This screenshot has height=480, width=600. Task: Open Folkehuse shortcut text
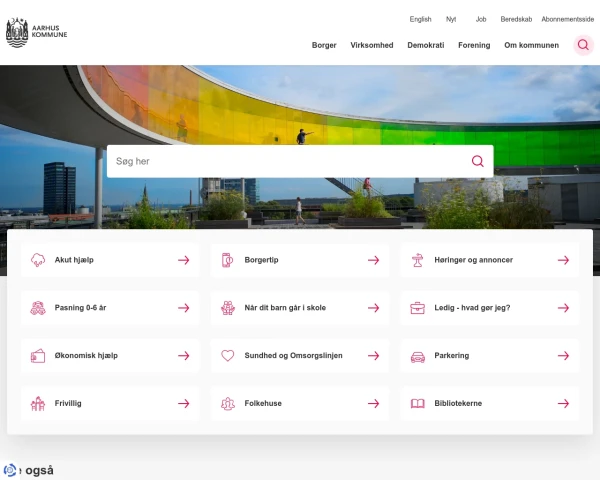click(x=263, y=403)
